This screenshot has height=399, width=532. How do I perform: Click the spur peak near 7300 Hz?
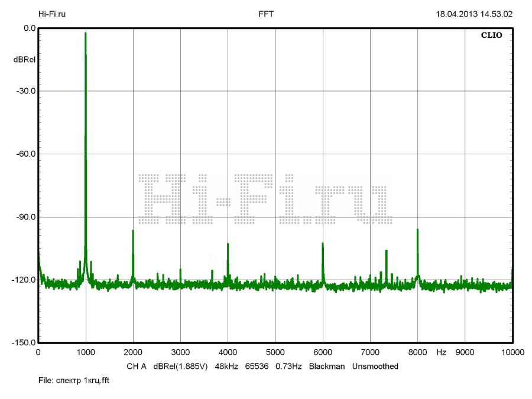coord(386,251)
